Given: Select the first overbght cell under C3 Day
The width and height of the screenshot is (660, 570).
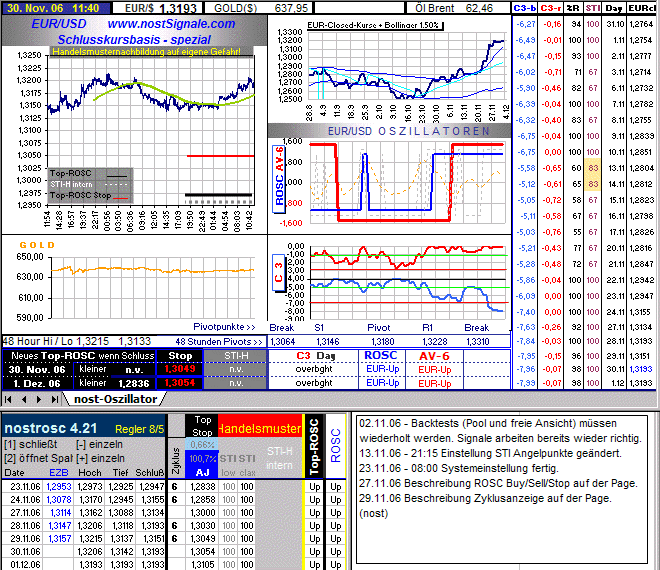Looking at the screenshot, I should 314,369.
